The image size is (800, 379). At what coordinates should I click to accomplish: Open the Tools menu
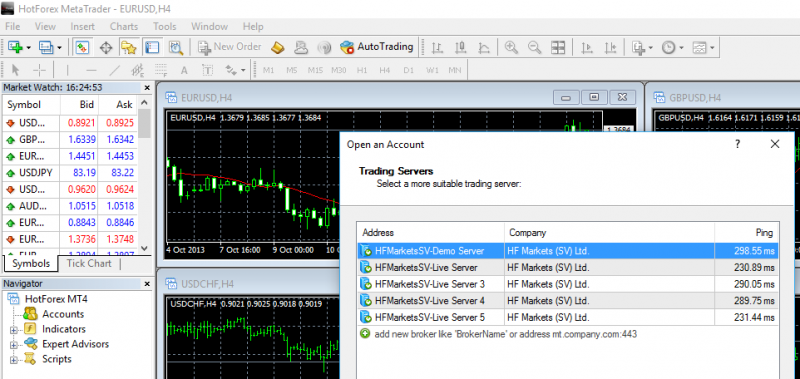pyautogui.click(x=165, y=27)
